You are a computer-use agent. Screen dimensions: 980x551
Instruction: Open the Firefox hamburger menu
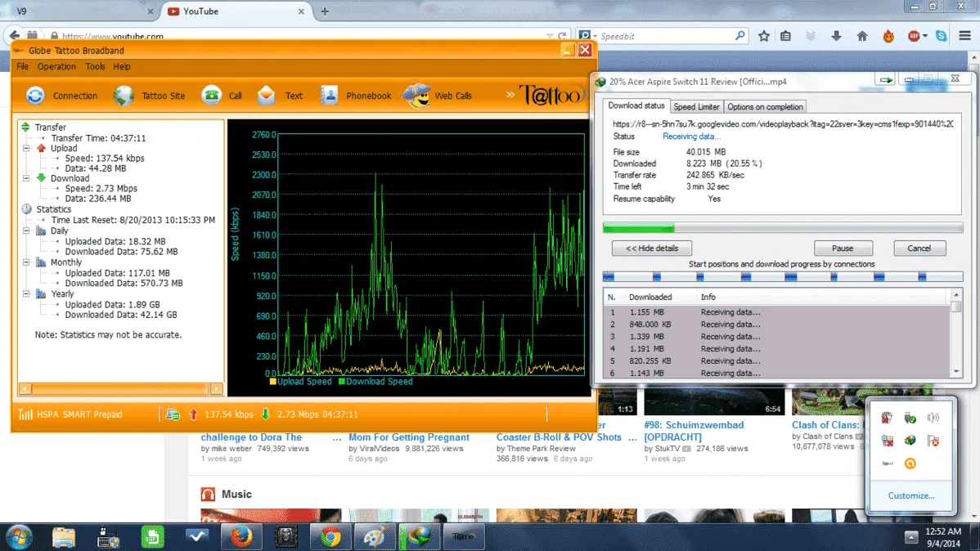965,36
